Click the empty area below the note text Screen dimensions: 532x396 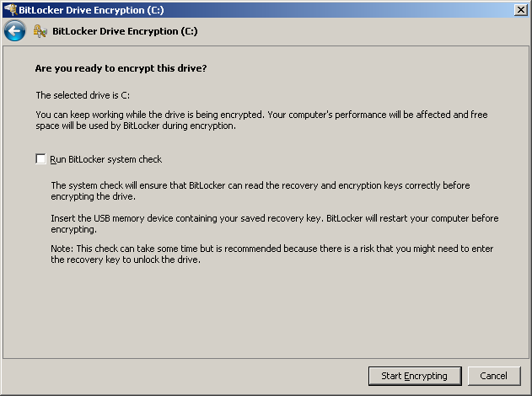pyautogui.click(x=266, y=310)
